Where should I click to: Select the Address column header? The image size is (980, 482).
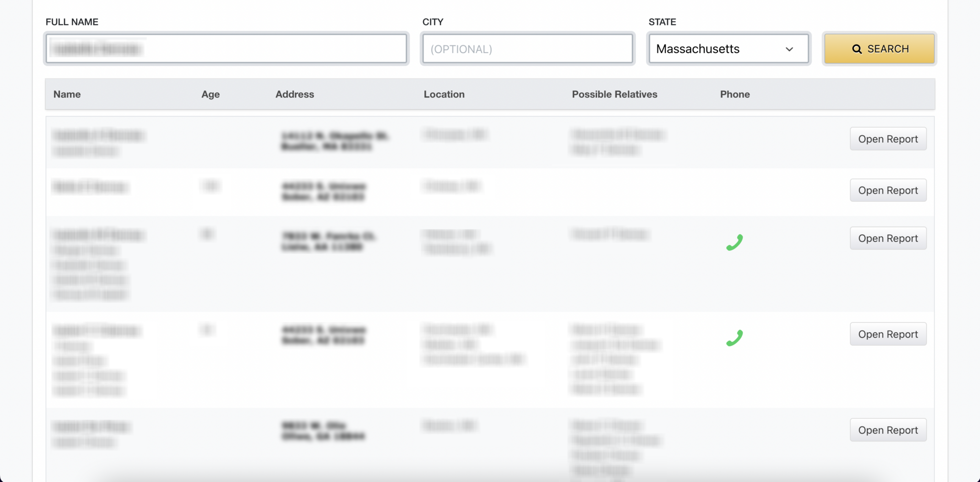pos(295,94)
